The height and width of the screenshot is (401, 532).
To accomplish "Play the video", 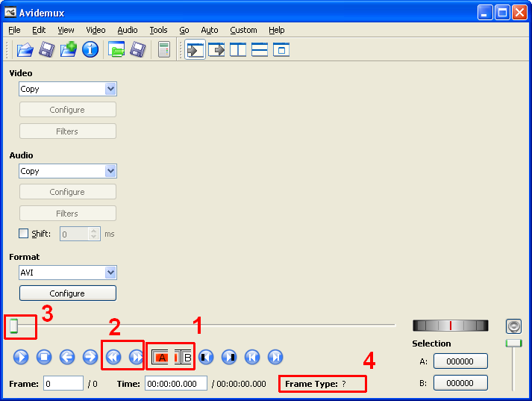I will (x=21, y=357).
